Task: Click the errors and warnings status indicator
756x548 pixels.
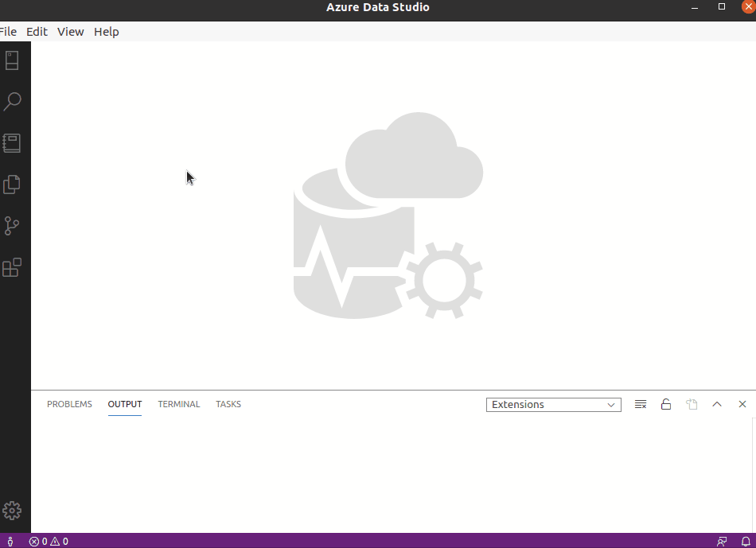Action: point(49,542)
